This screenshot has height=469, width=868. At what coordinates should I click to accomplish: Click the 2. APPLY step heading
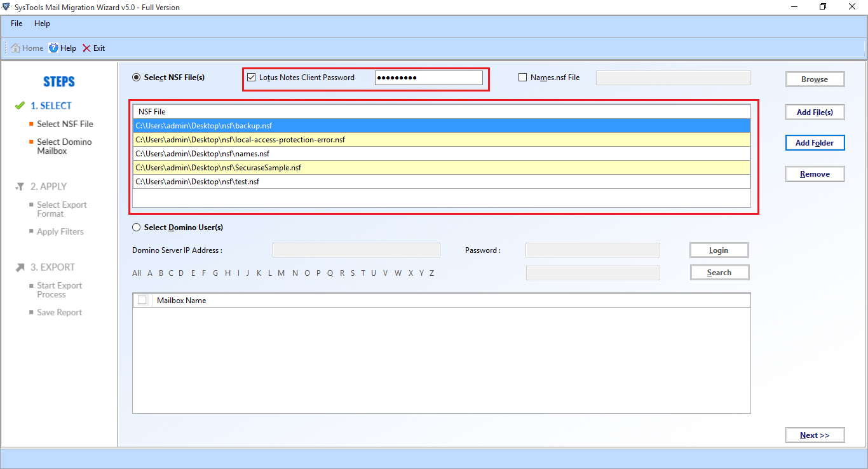(x=48, y=187)
